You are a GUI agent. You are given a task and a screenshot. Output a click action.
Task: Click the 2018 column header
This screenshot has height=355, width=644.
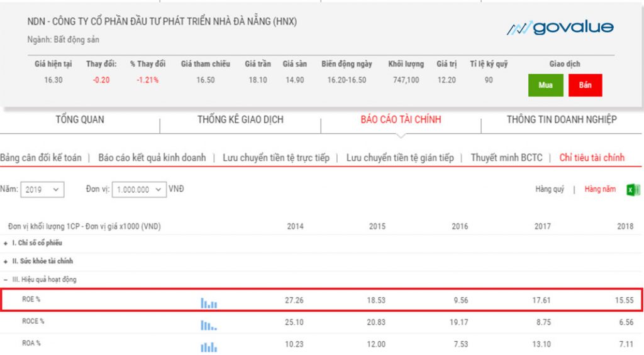pos(625,227)
